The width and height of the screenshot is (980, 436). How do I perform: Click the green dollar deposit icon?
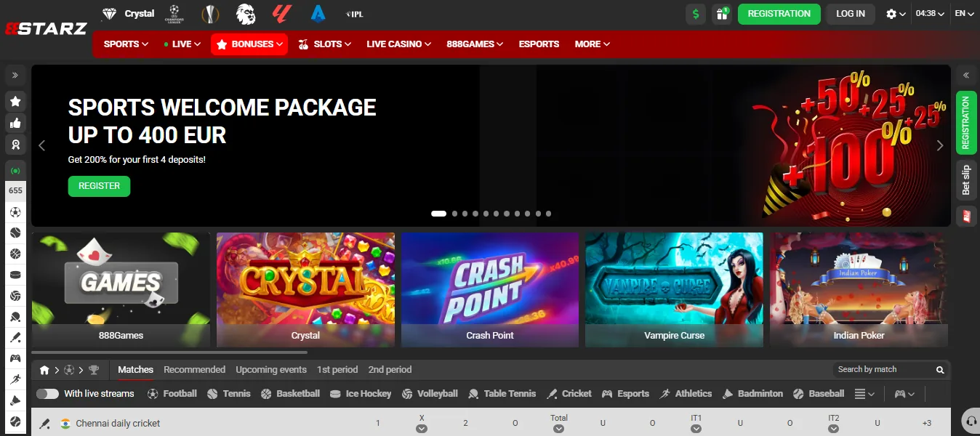point(696,14)
